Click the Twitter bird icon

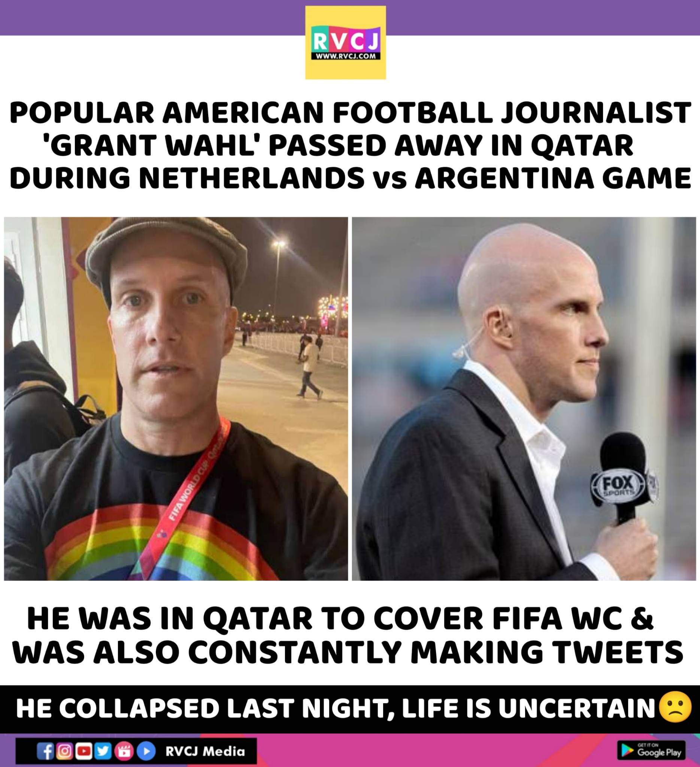coord(102,751)
